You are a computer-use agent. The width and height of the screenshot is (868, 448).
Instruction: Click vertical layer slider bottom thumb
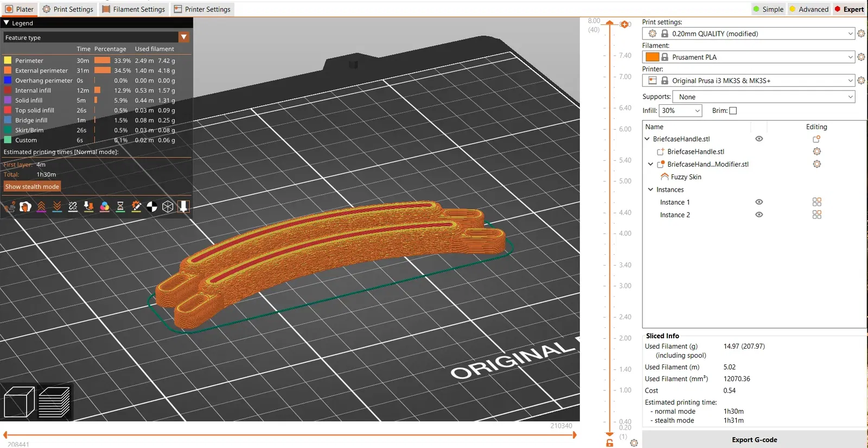tap(610, 434)
